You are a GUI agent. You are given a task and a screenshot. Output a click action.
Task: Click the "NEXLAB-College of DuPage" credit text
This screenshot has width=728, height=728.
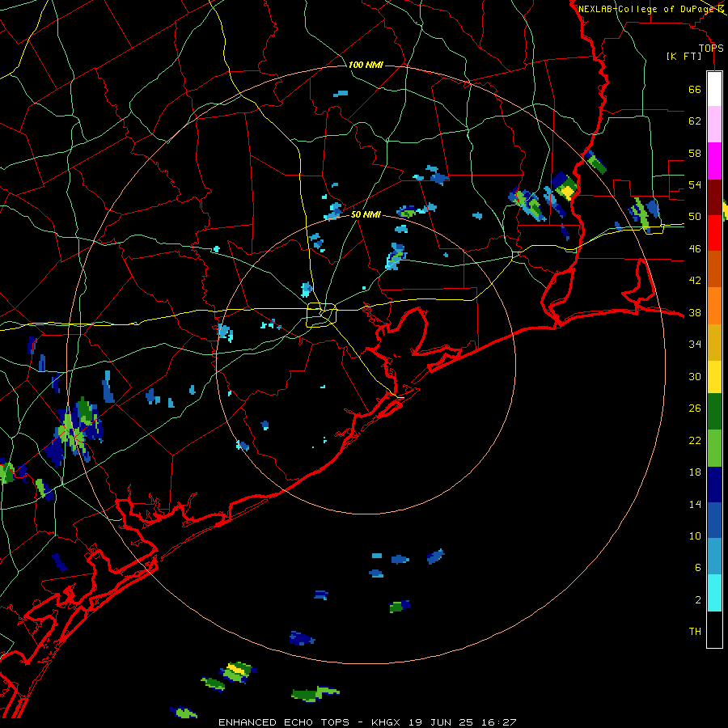pos(645,9)
